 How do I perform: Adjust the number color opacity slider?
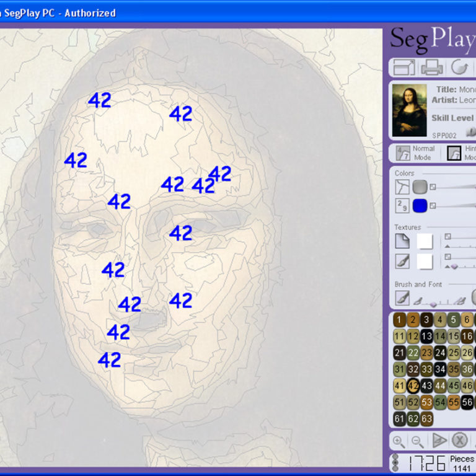[x=456, y=206]
